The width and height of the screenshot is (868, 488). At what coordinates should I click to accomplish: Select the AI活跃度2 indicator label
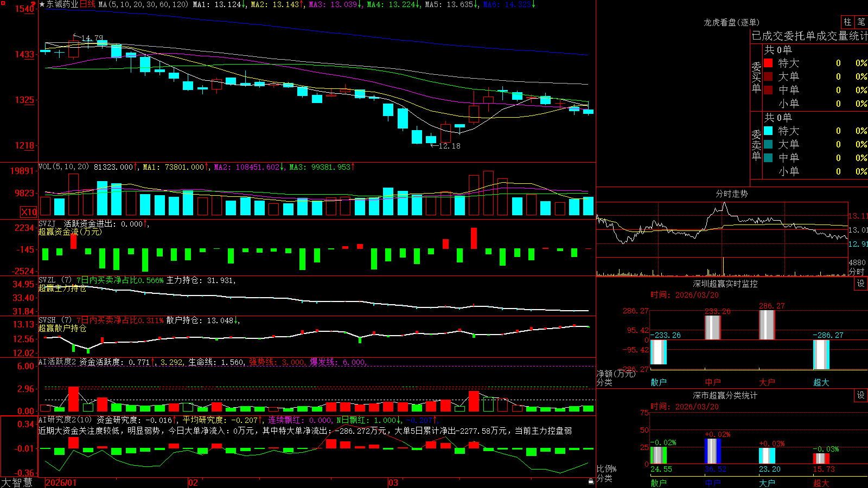click(58, 362)
